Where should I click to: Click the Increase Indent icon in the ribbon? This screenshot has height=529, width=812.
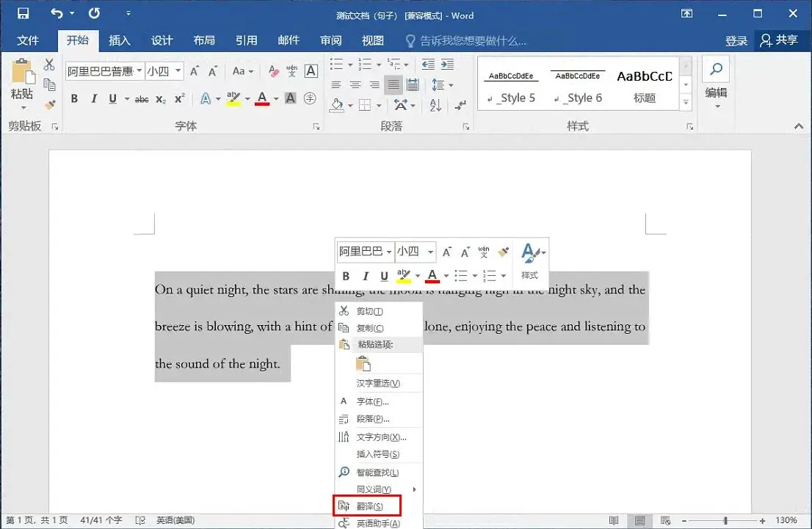tap(446, 65)
